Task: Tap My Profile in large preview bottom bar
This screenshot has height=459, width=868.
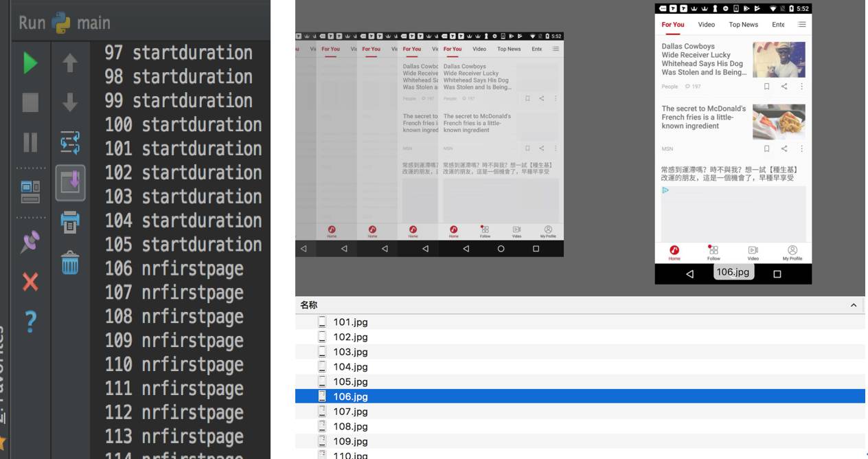Action: 792,253
